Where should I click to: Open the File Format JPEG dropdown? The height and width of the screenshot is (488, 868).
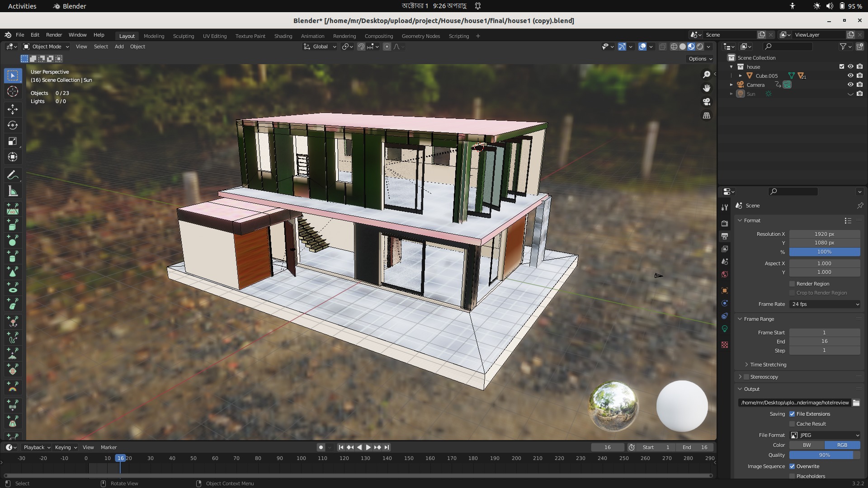(825, 435)
